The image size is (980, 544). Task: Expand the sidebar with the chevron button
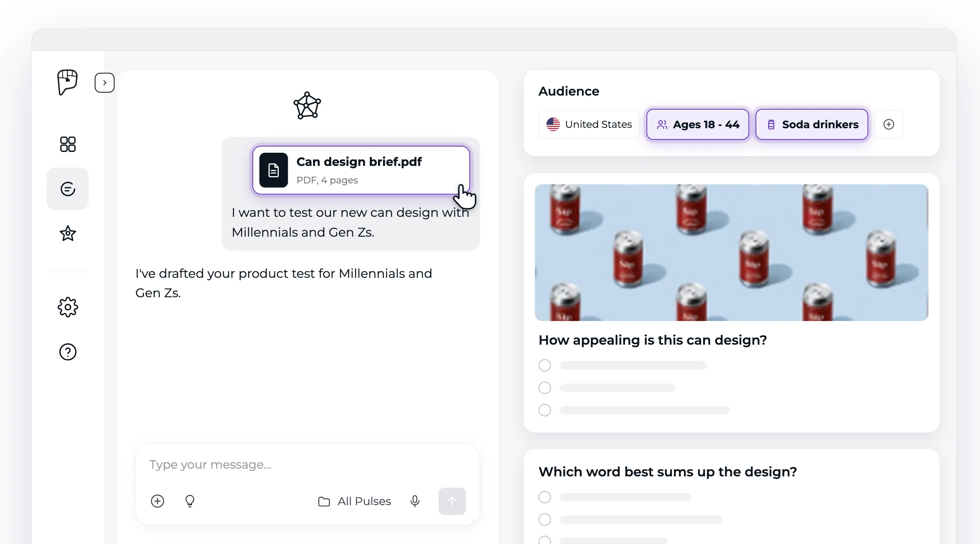point(105,82)
